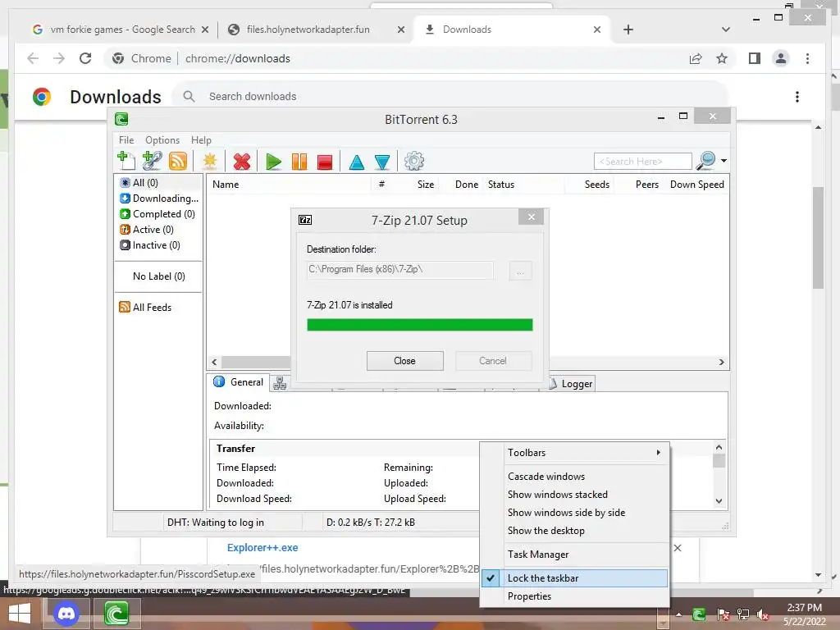Click Add Torrent icon in BitTorrent toolbar
Image resolution: width=840 pixels, height=630 pixels.
click(x=126, y=161)
